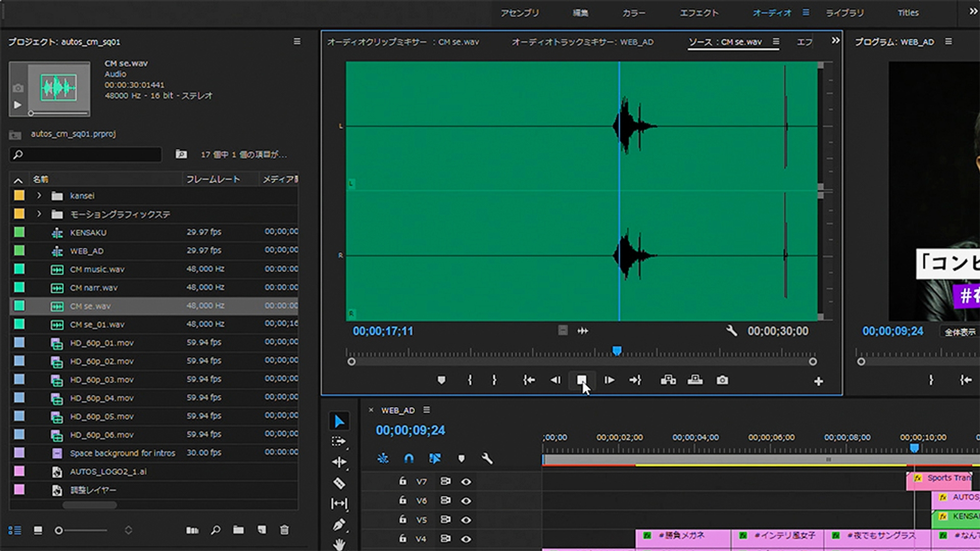Open timeline display settings wrench
Viewport: 980px width, 551px height.
coord(487,458)
